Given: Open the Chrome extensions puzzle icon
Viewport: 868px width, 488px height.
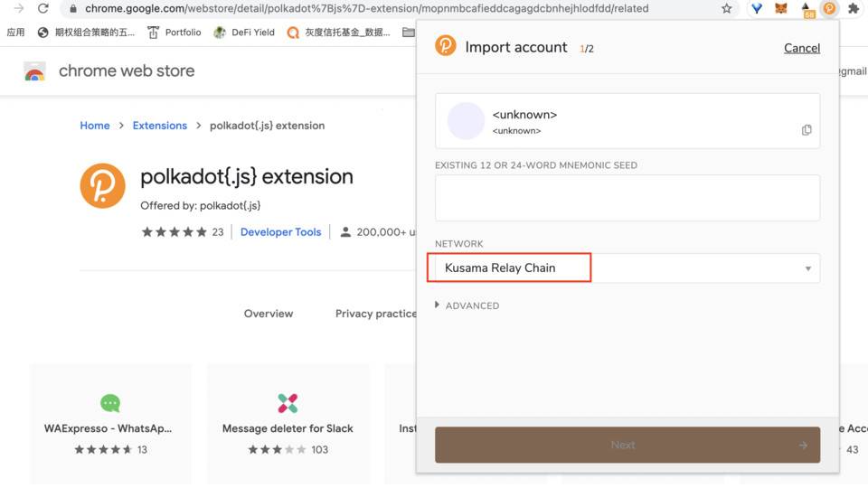Looking at the screenshot, I should click(x=854, y=8).
